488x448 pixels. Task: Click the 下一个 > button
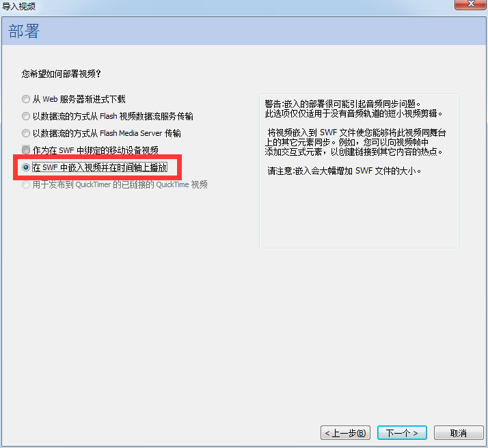coord(402,433)
